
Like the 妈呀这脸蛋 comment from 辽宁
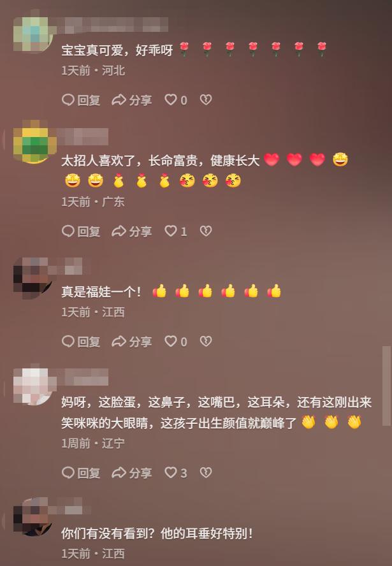176,472
